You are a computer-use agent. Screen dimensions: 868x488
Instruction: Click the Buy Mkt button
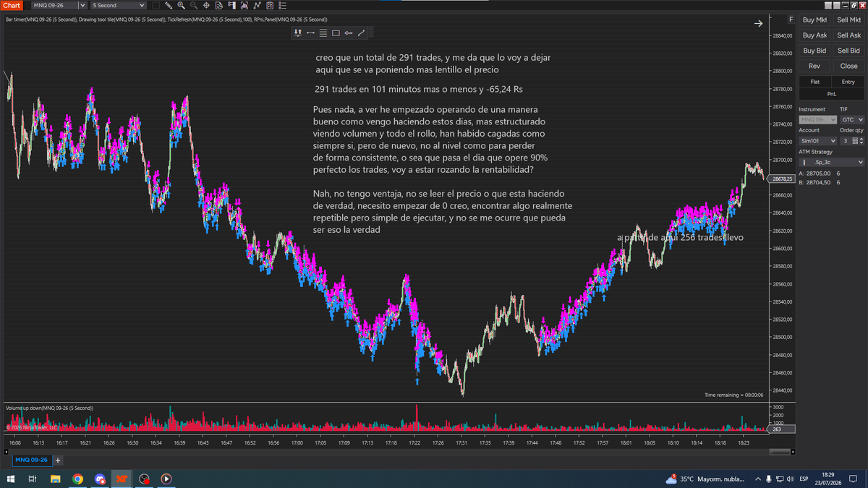[x=814, y=20]
